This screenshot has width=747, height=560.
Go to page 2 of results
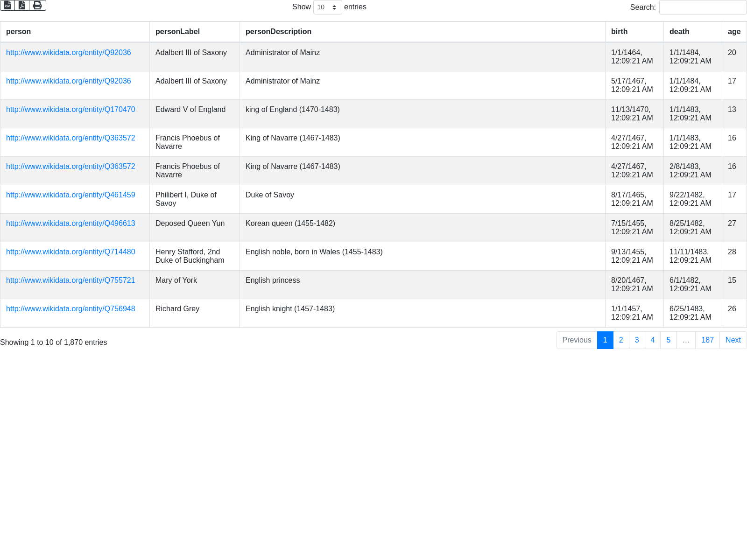click(621, 340)
